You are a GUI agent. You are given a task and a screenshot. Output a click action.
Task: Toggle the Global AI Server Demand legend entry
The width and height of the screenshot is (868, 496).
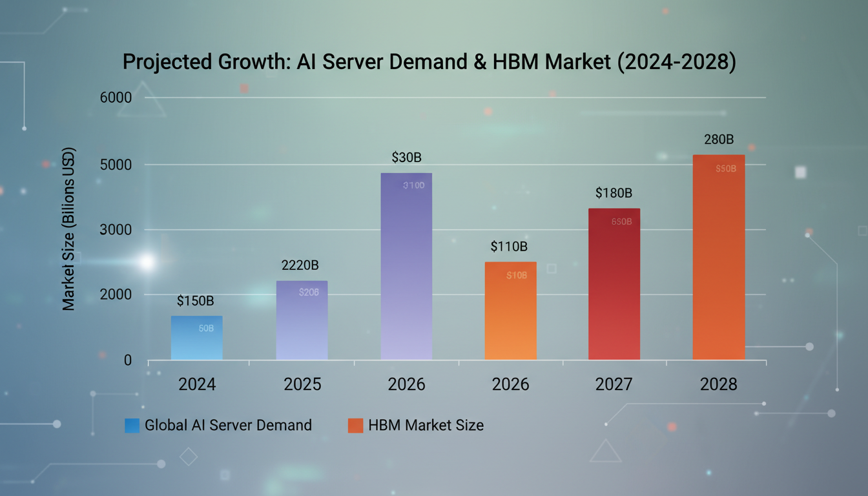tap(229, 425)
